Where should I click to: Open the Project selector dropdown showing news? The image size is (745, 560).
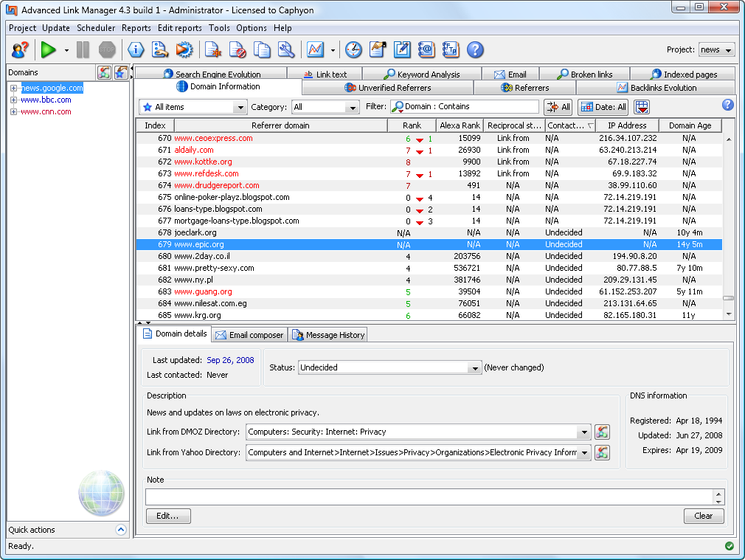point(716,49)
